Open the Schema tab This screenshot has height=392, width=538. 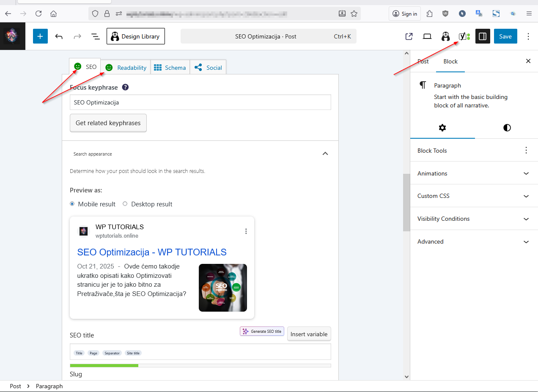[170, 68]
